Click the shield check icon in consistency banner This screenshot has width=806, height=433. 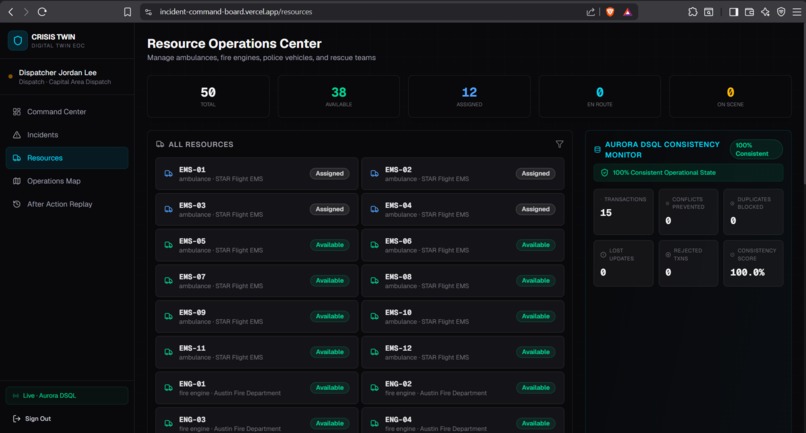pyautogui.click(x=604, y=173)
